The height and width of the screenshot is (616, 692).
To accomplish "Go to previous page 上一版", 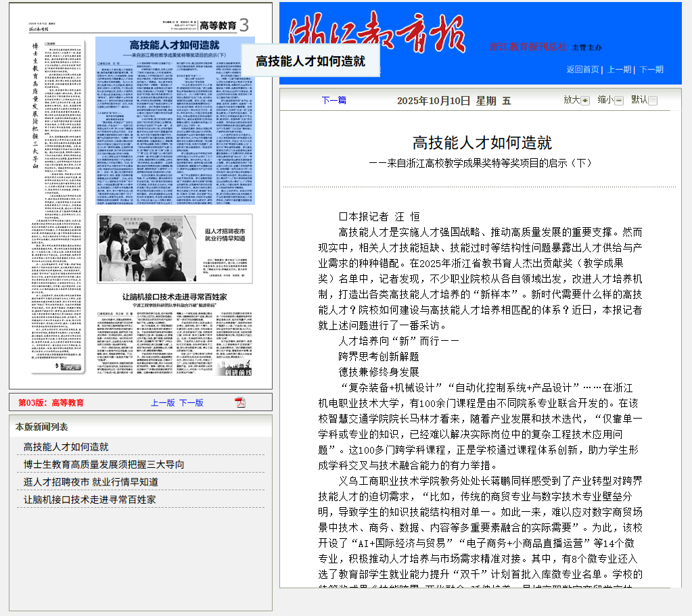I will [x=162, y=402].
